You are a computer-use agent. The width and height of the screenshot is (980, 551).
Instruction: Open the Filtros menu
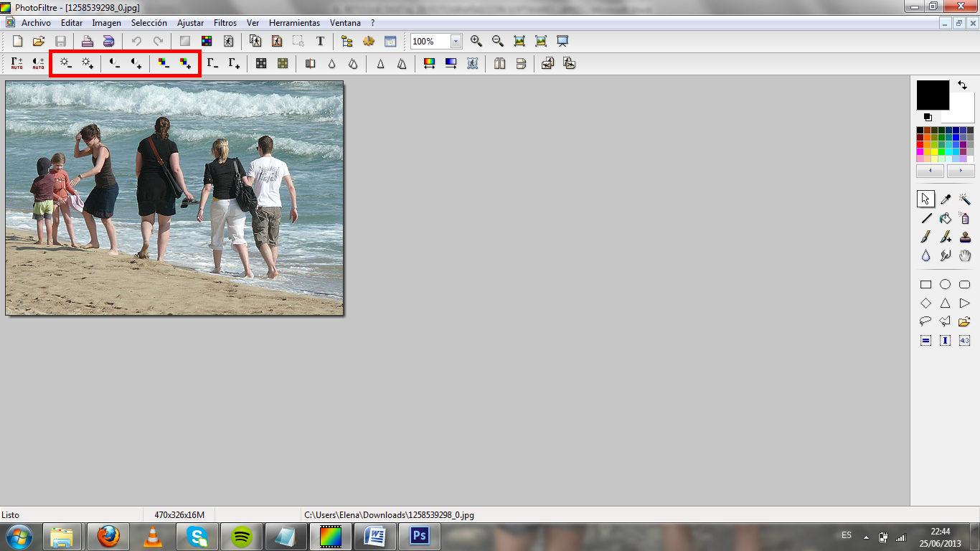click(x=225, y=23)
